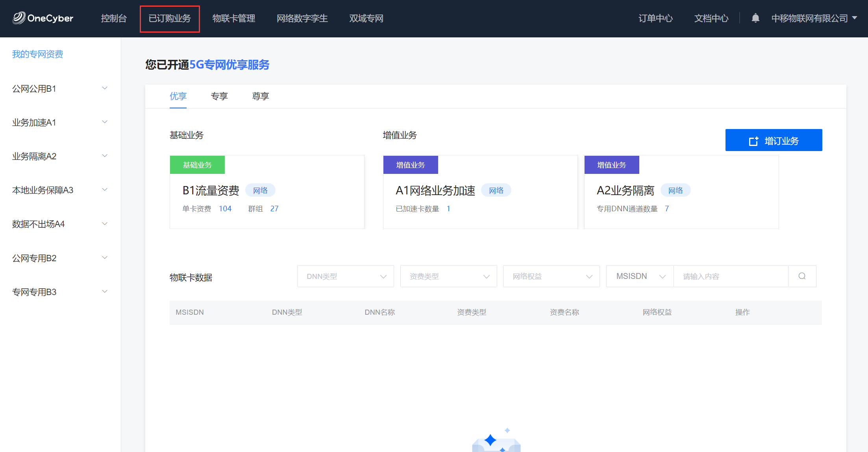Click the search magnifier icon
This screenshot has height=452, width=868.
802,276
